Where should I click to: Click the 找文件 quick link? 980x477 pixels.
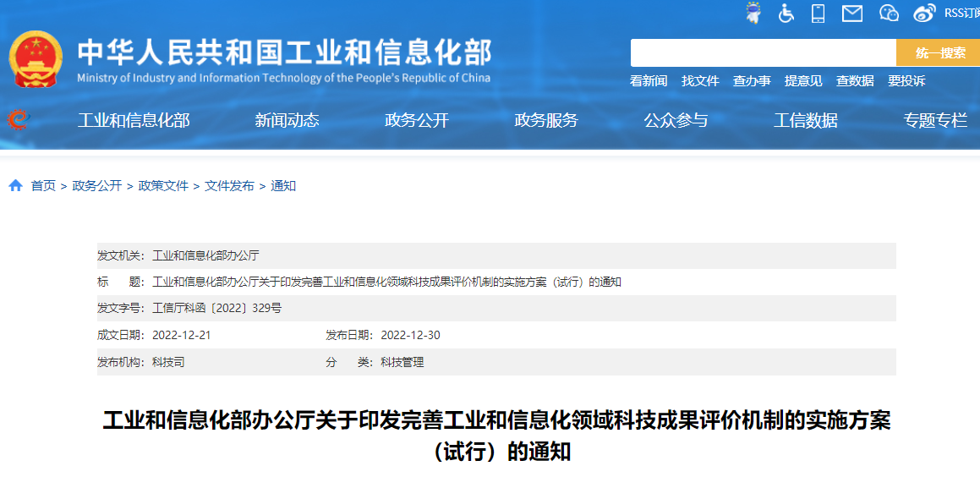tap(700, 81)
